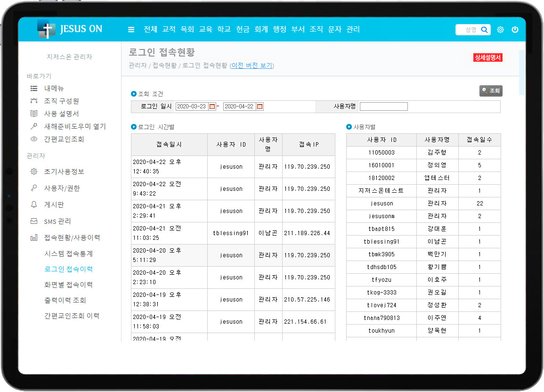Click the JESUS ON logo
Screen dimensions: 544x392
[x=70, y=29]
